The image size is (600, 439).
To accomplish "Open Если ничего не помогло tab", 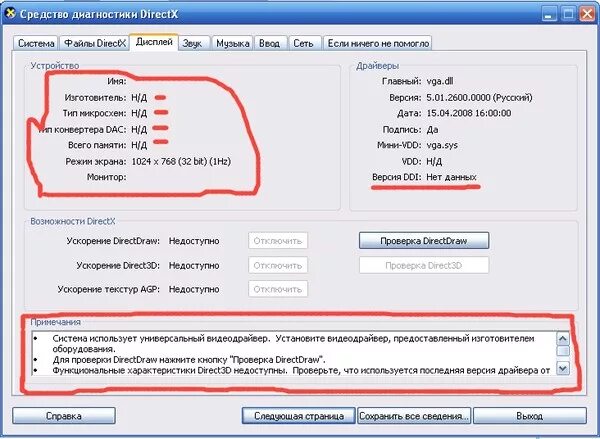I will [378, 43].
